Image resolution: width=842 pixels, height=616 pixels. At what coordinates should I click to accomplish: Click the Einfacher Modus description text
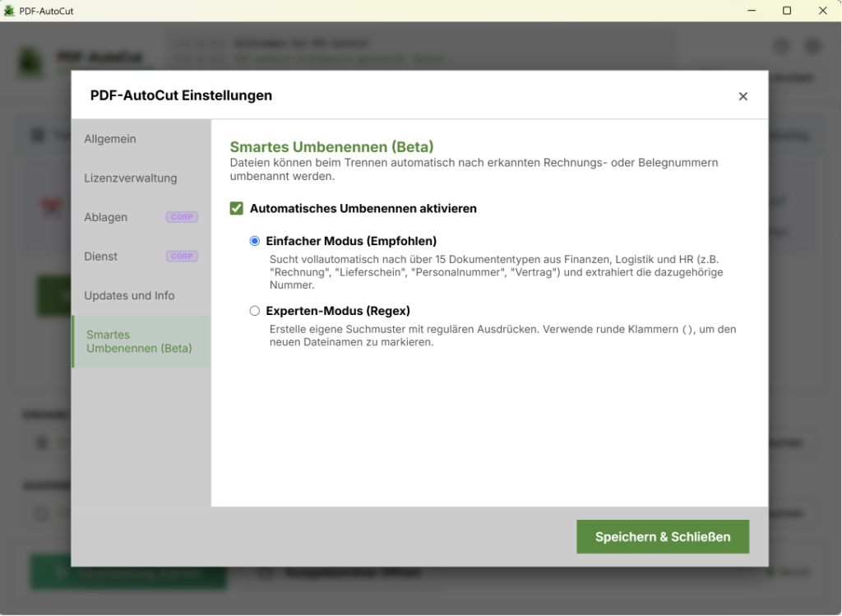[496, 272]
